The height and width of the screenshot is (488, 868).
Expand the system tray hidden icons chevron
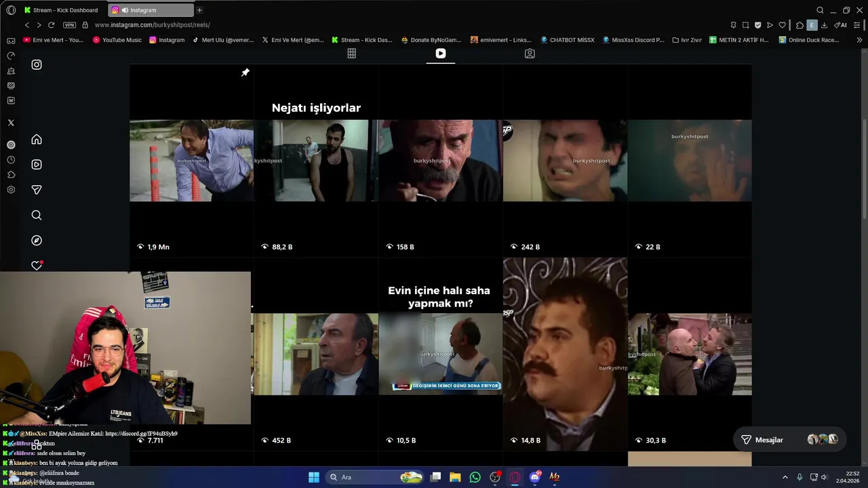[785, 477]
